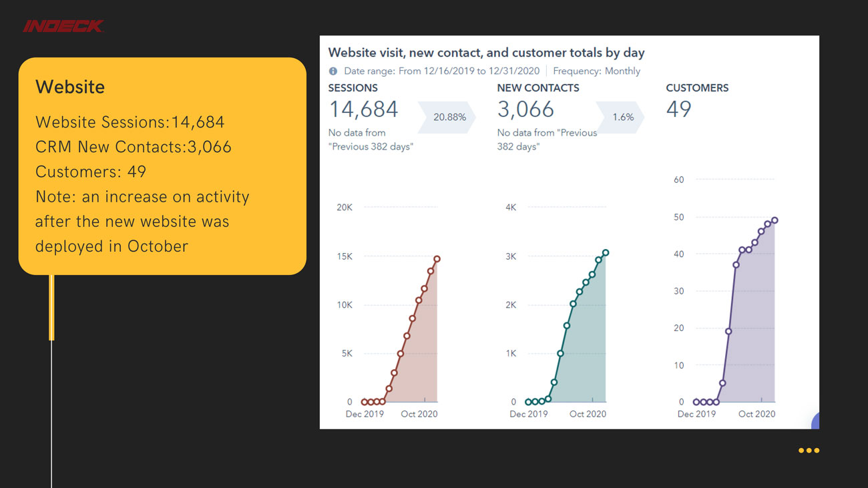Click the blue chat bubble at chart edge

coord(815,422)
